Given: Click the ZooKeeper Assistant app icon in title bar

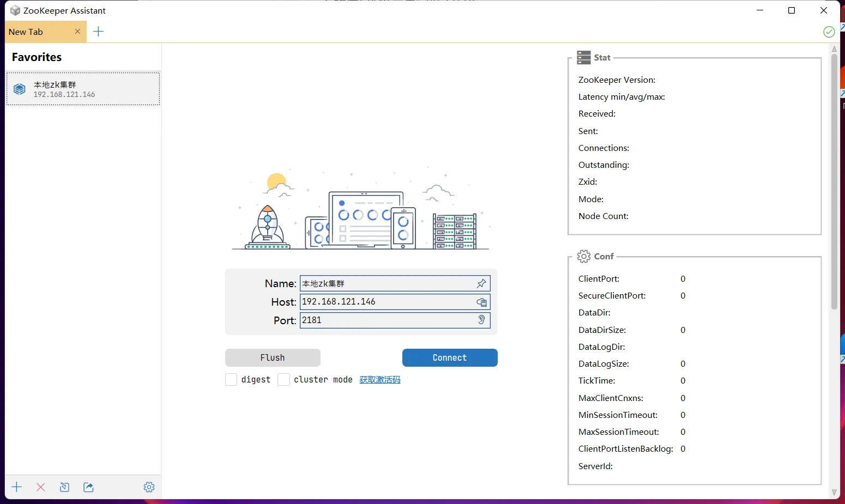Looking at the screenshot, I should [x=15, y=10].
